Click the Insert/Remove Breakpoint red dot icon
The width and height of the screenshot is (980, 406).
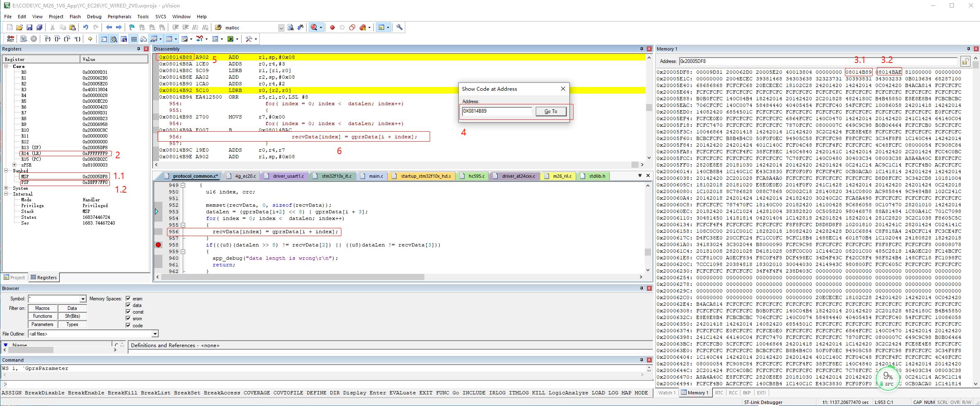(x=332, y=27)
